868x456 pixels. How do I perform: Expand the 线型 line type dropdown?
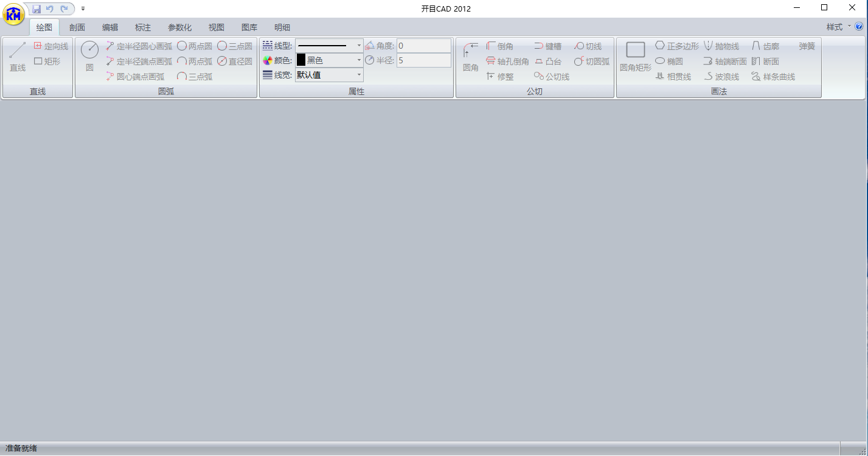359,45
